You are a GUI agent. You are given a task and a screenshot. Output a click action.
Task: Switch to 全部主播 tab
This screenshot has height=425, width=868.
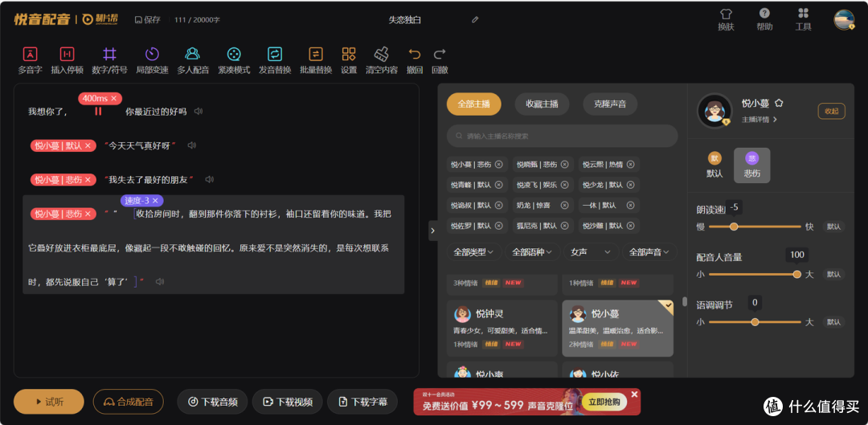(474, 104)
